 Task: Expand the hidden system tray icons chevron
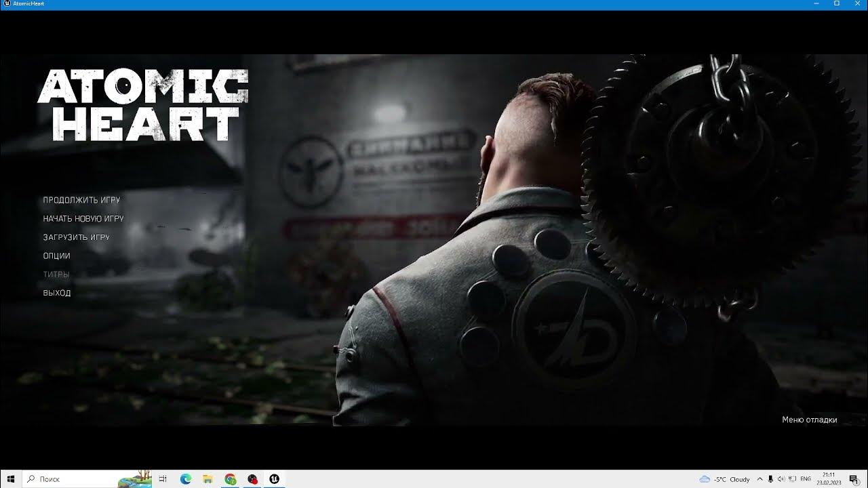759,479
